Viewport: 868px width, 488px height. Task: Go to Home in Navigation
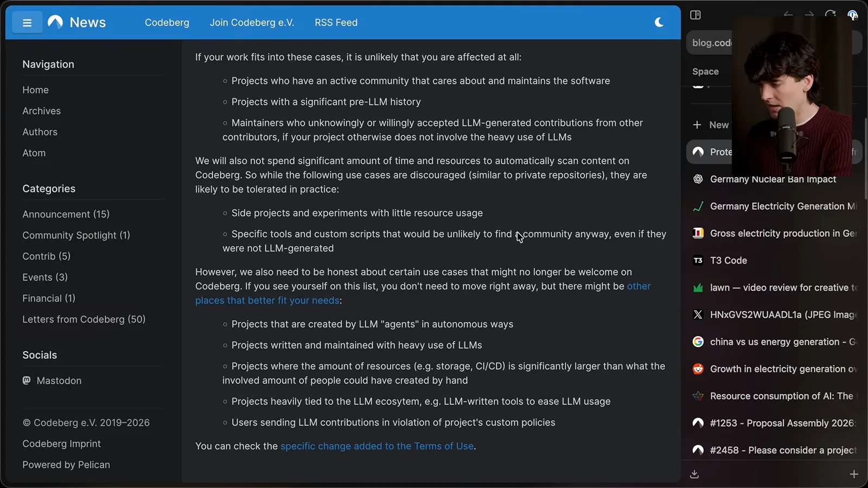coord(35,90)
